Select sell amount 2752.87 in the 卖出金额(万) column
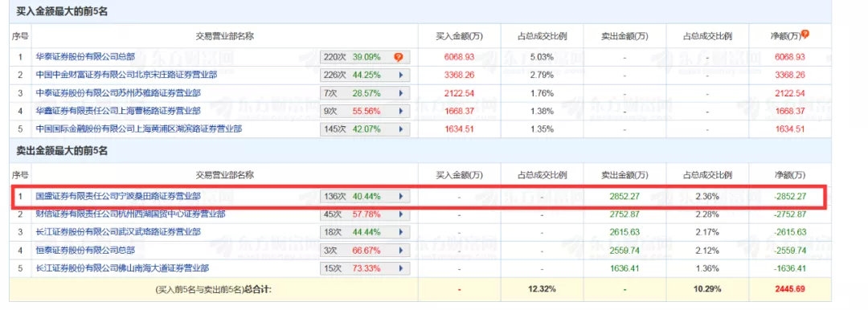Screen dimensions: 868x310 tap(625, 214)
